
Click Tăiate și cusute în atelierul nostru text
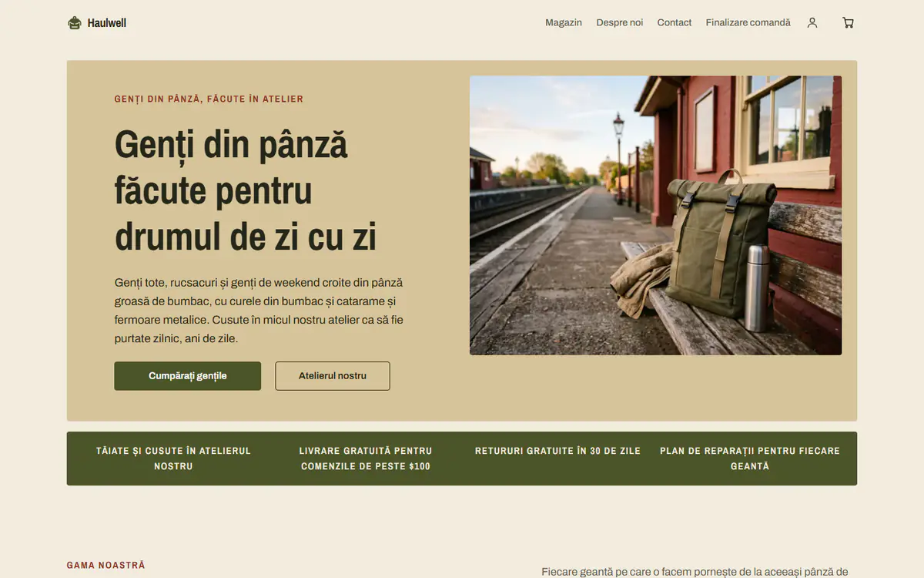tap(173, 459)
